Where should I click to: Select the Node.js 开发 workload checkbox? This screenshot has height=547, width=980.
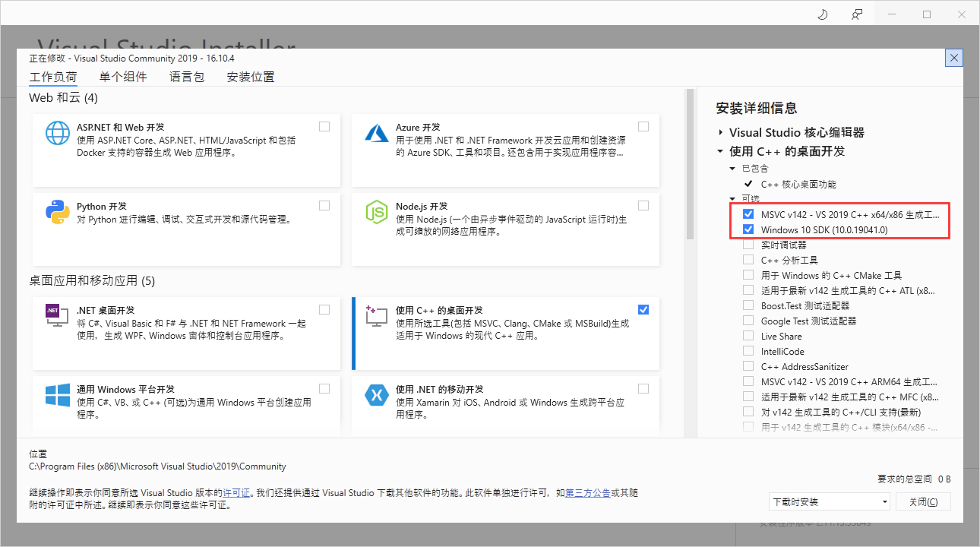point(643,206)
